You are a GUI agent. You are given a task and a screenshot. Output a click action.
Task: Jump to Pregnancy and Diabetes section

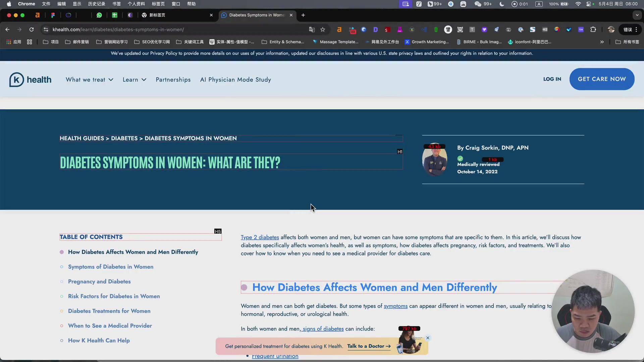pos(99,282)
